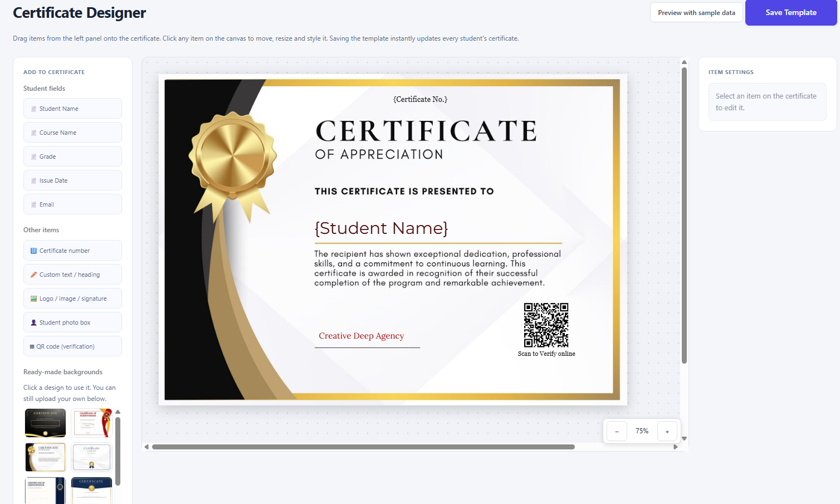Select the QR code on the certificate
This screenshot has height=504, width=840.
(x=546, y=325)
